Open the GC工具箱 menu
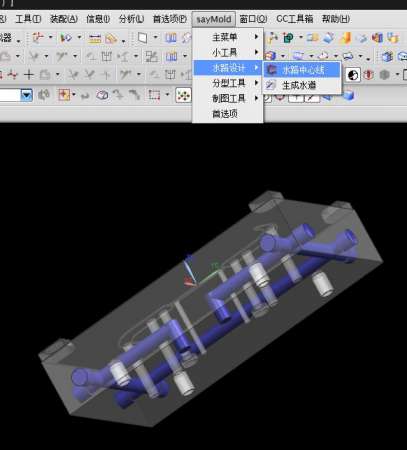407x450 pixels. pos(295,19)
